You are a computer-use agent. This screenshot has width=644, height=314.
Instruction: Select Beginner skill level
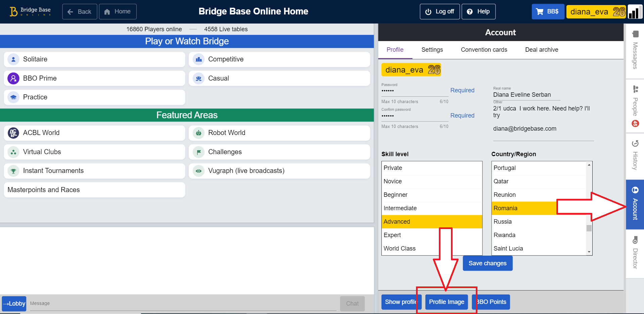click(x=432, y=195)
